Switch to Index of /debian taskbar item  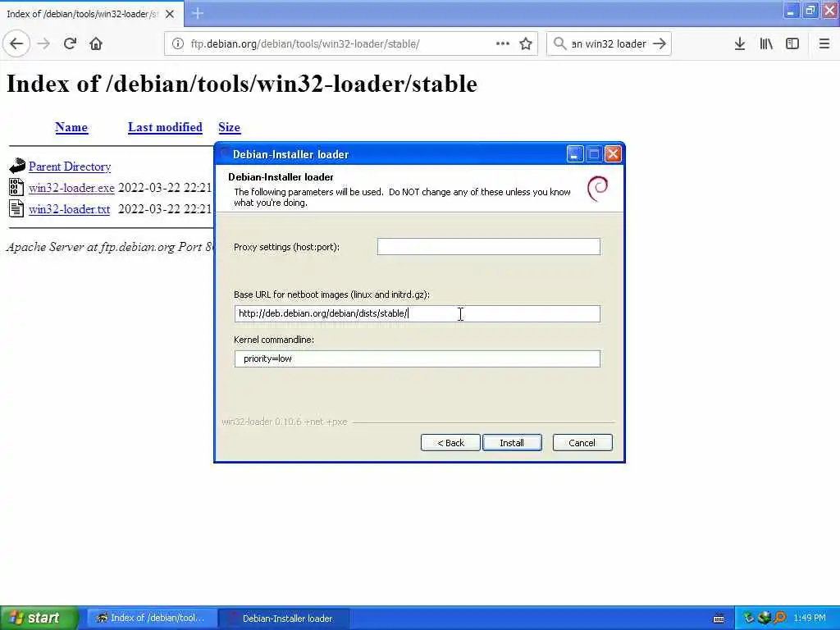pyautogui.click(x=152, y=618)
